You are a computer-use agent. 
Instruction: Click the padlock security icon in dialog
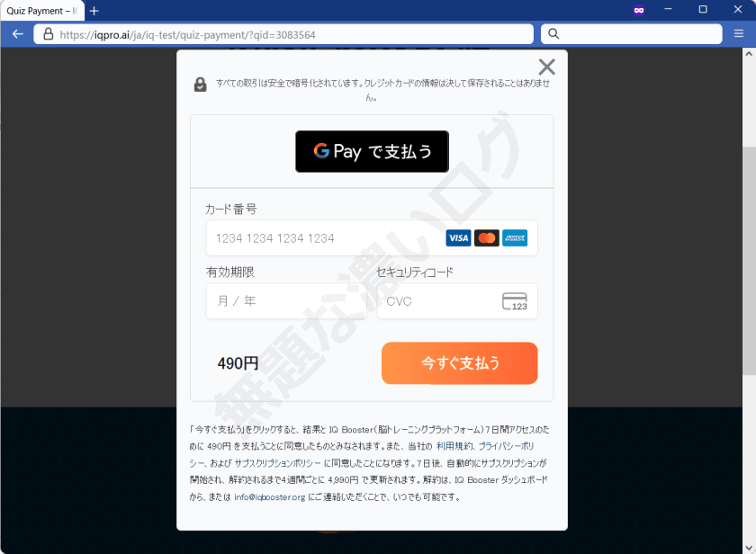click(x=200, y=85)
